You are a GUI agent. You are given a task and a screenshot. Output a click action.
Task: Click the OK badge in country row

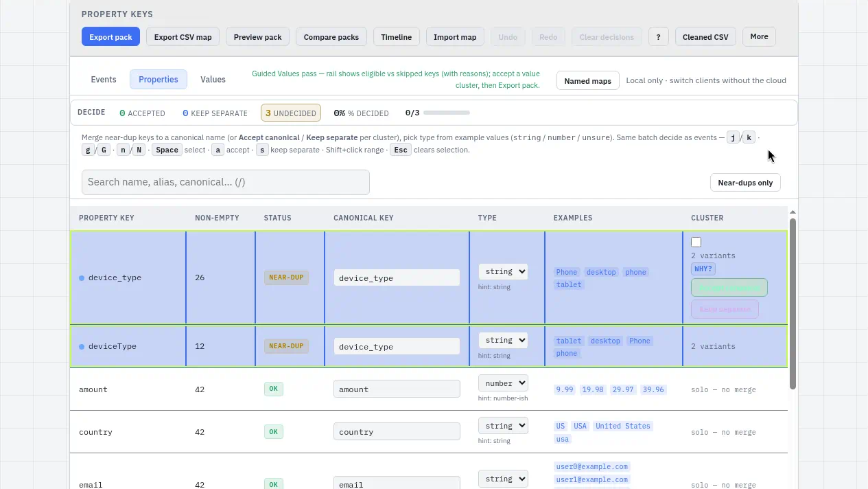(x=273, y=431)
